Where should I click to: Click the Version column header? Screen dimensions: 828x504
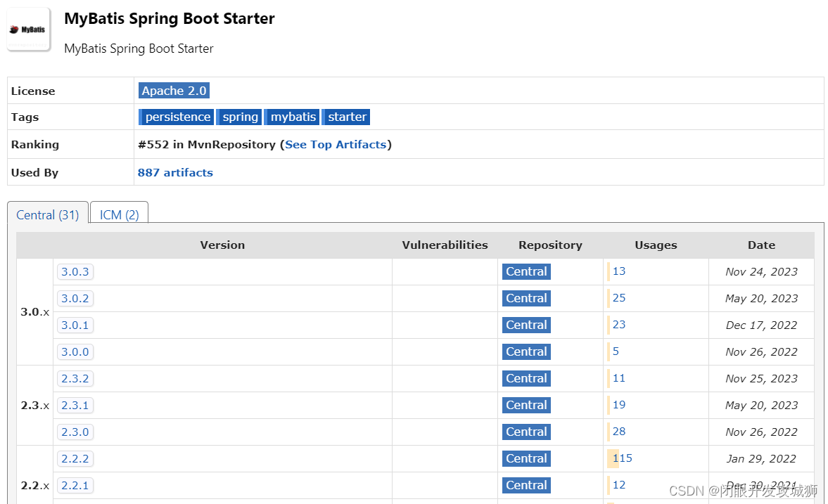pyautogui.click(x=222, y=245)
